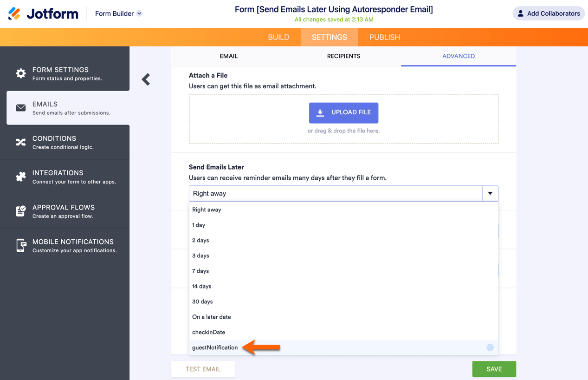Open Conditions shuffle icon
Image resolution: width=588 pixels, height=380 pixels.
point(21,142)
